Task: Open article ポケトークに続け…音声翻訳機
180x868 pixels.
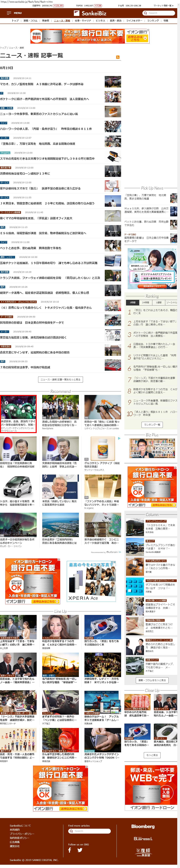Action: point(44,99)
